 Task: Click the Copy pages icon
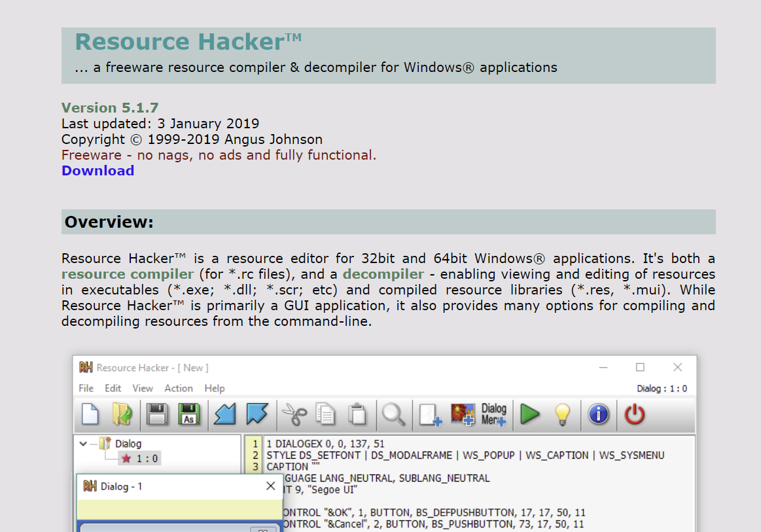pyautogui.click(x=325, y=414)
